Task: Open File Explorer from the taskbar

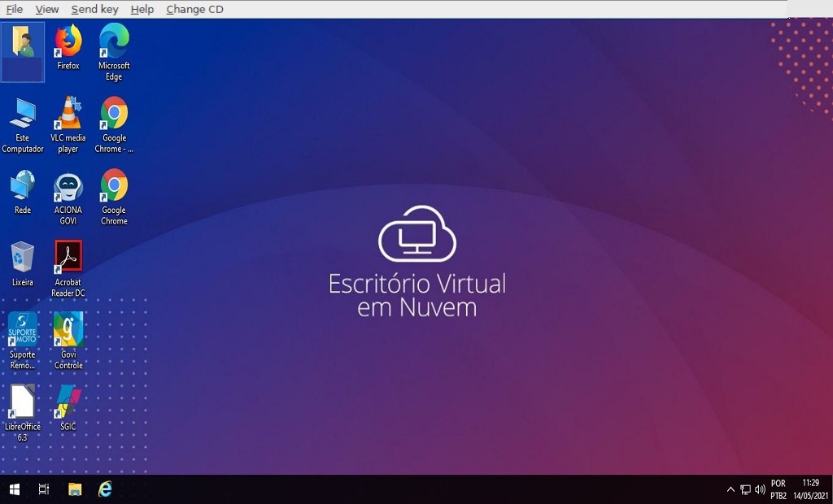Action: (75, 489)
